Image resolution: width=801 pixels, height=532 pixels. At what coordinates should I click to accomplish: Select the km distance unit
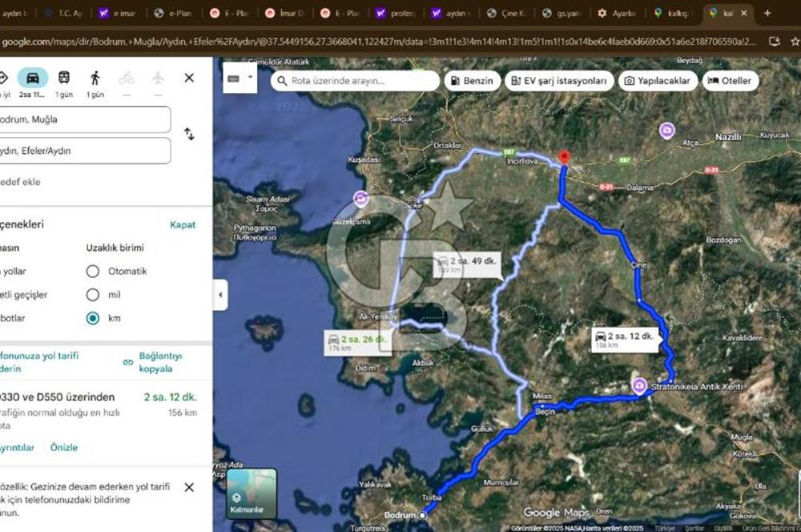pos(94,318)
